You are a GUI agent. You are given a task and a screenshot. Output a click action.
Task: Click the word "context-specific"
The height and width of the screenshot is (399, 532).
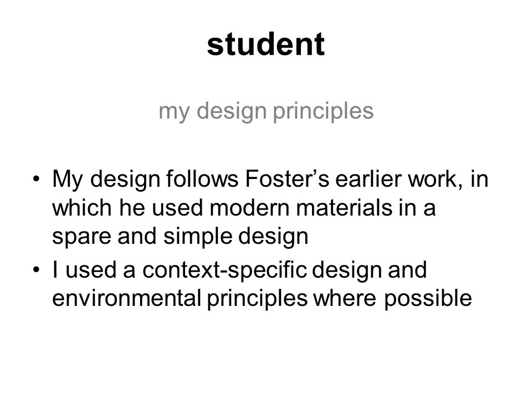224,270
